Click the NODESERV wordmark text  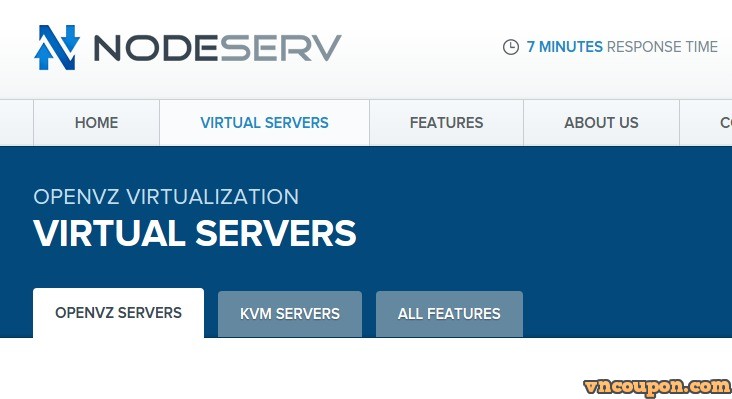click(x=218, y=48)
